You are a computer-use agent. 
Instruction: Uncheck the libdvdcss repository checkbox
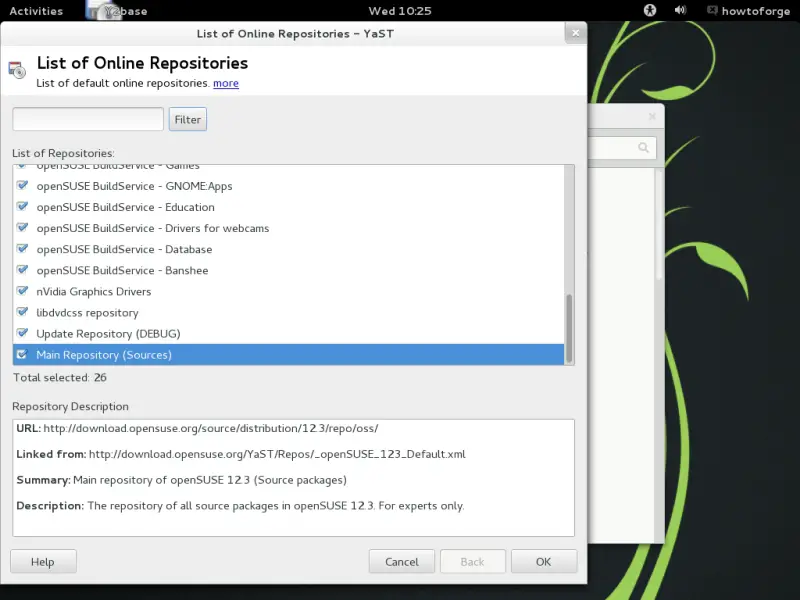(x=22, y=312)
